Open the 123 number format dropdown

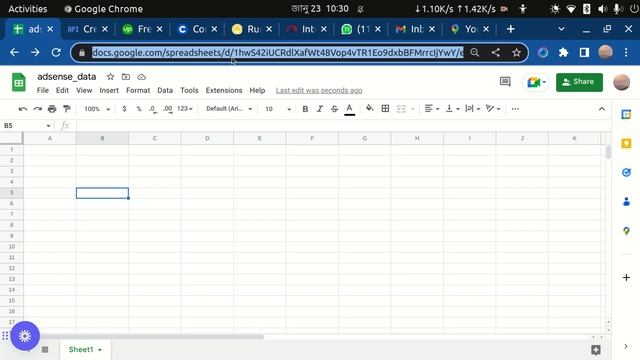coord(184,109)
